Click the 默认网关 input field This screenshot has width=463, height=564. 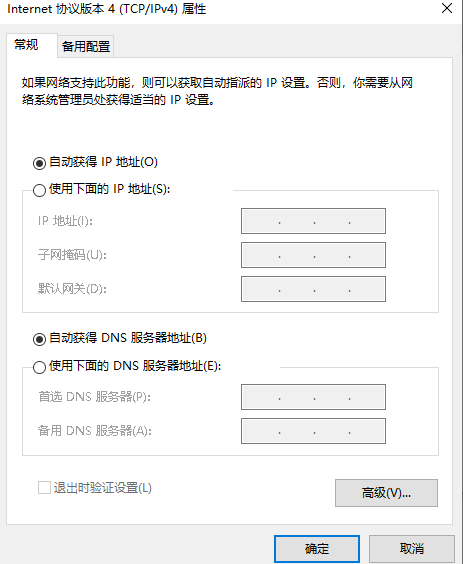(313, 289)
